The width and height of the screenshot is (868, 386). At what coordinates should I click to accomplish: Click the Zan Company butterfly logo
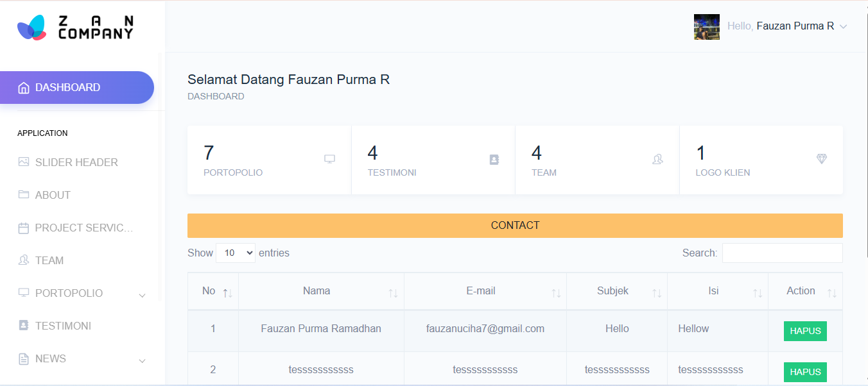[31, 28]
